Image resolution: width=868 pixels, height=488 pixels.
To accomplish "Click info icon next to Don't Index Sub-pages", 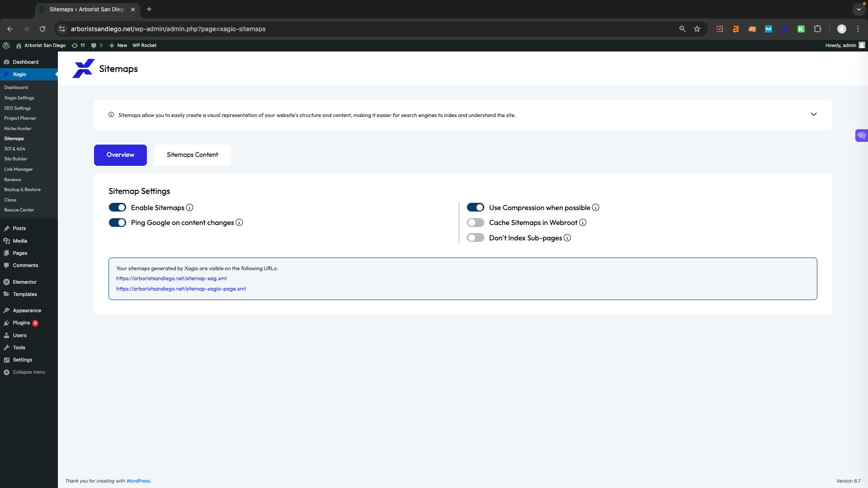I will pyautogui.click(x=567, y=238).
